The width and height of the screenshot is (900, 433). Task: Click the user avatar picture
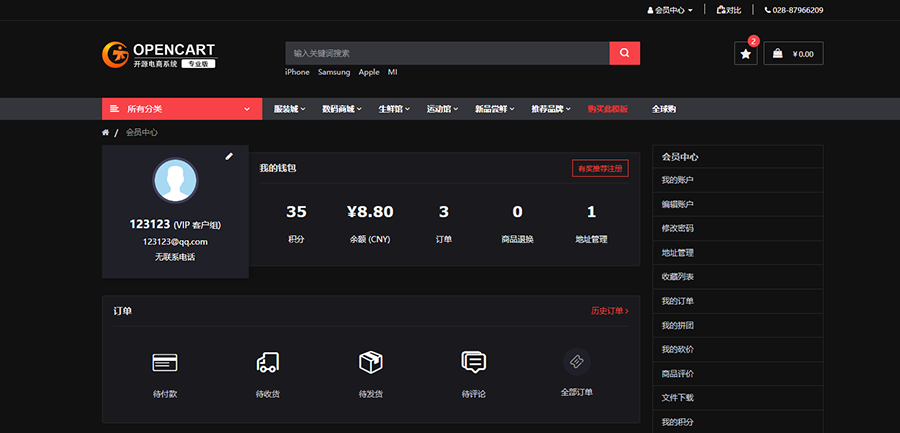coord(175,180)
